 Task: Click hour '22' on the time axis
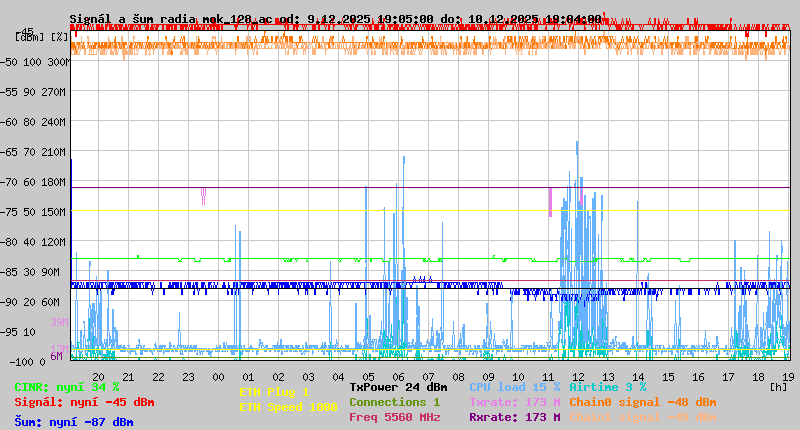(159, 377)
